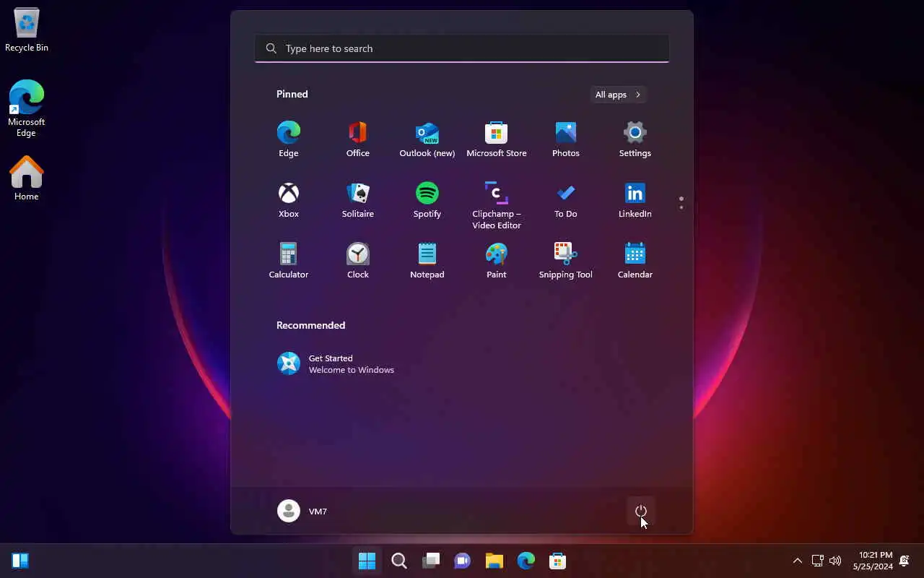The image size is (924, 578).
Task: Show All apps list
Action: click(x=618, y=95)
